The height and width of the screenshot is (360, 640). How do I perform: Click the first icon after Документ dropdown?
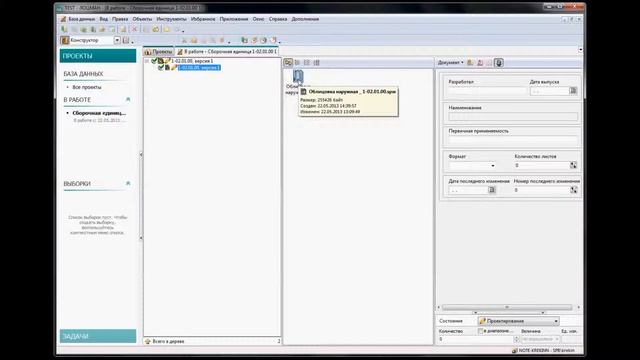[x=470, y=62]
